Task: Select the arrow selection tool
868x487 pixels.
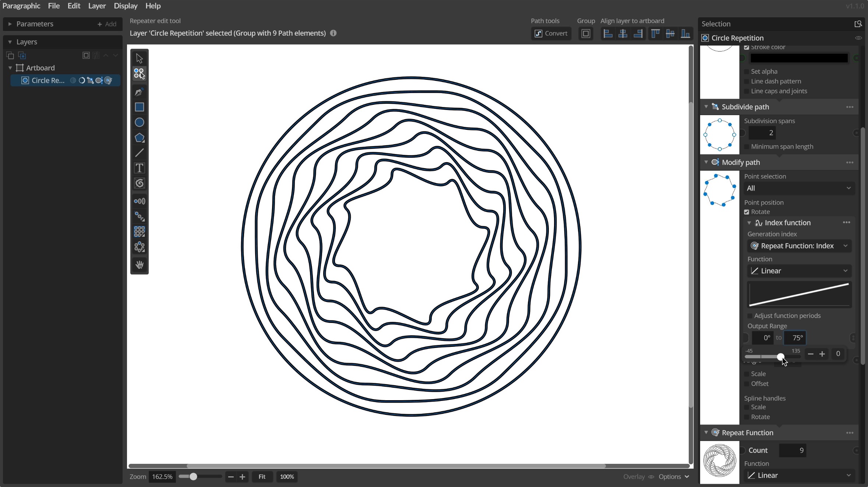Action: (139, 58)
